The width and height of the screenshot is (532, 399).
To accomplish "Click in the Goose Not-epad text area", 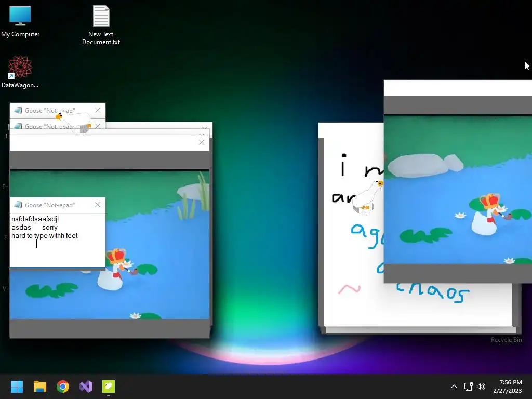I will [57, 240].
